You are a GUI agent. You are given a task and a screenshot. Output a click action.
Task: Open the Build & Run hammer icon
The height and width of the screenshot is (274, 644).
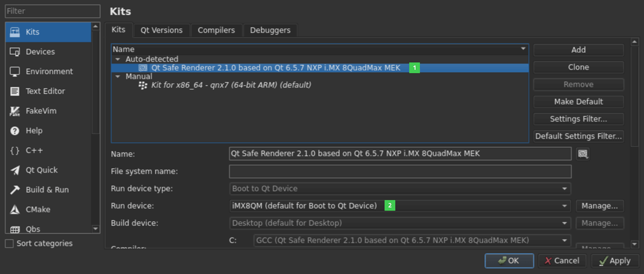click(x=15, y=190)
